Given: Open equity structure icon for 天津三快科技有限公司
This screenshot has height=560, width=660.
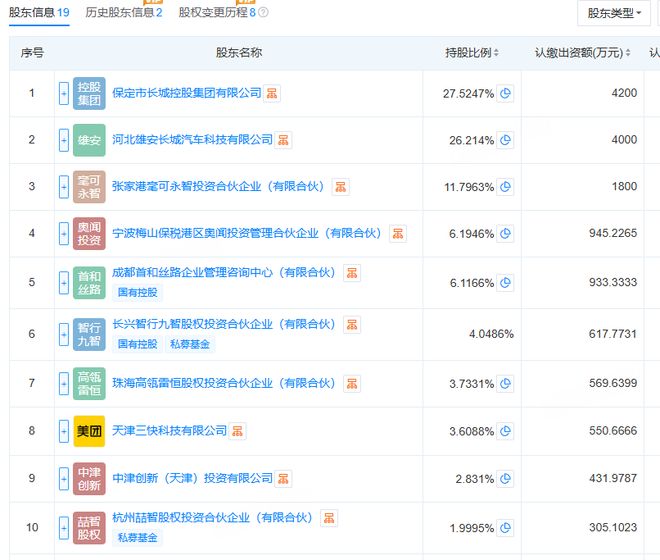Looking at the screenshot, I should (237, 431).
